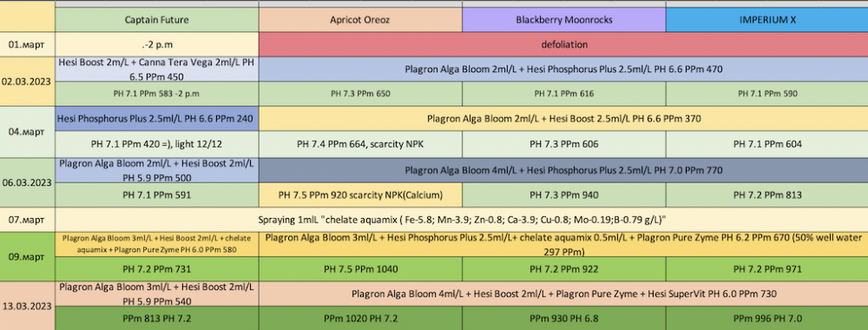Select the 06.03.2023 date cell
868x330 pixels.
pyautogui.click(x=27, y=182)
